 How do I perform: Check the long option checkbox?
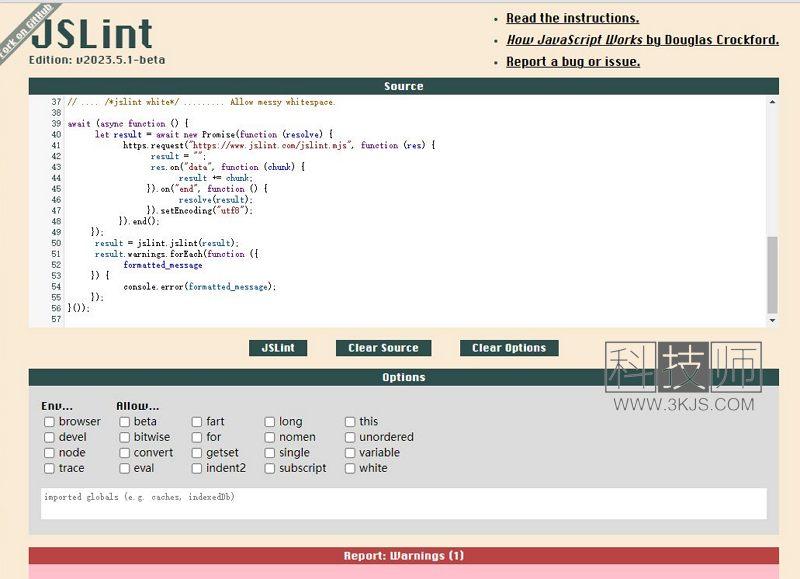270,422
